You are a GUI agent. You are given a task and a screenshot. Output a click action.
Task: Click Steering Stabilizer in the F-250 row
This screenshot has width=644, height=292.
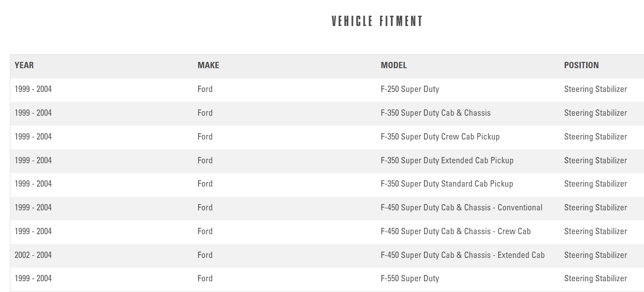595,89
